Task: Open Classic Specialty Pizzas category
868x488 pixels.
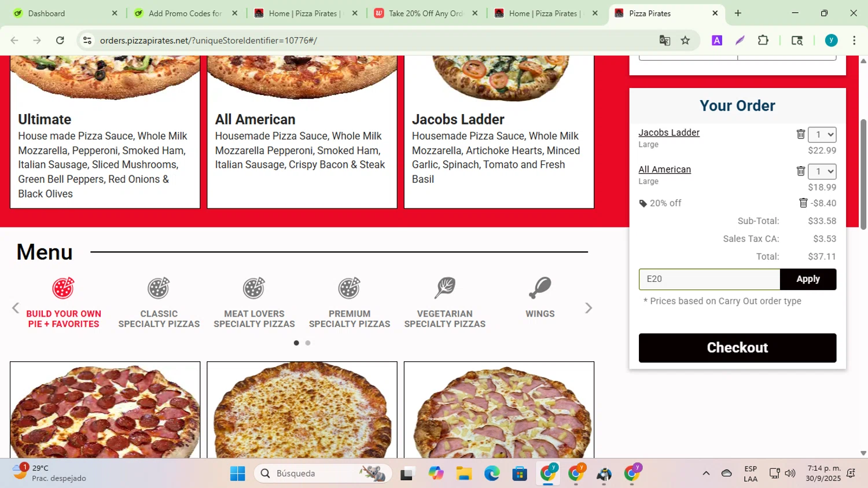Action: 159,303
